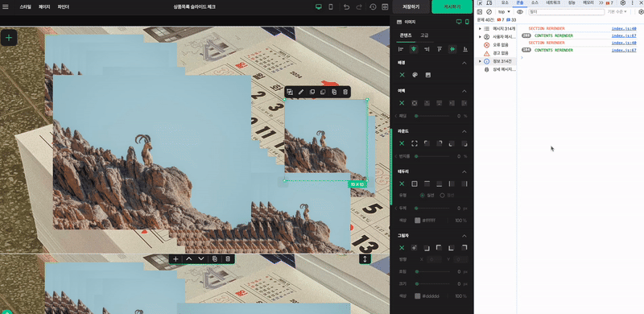Click the green plus button on canvas corner

click(9, 38)
